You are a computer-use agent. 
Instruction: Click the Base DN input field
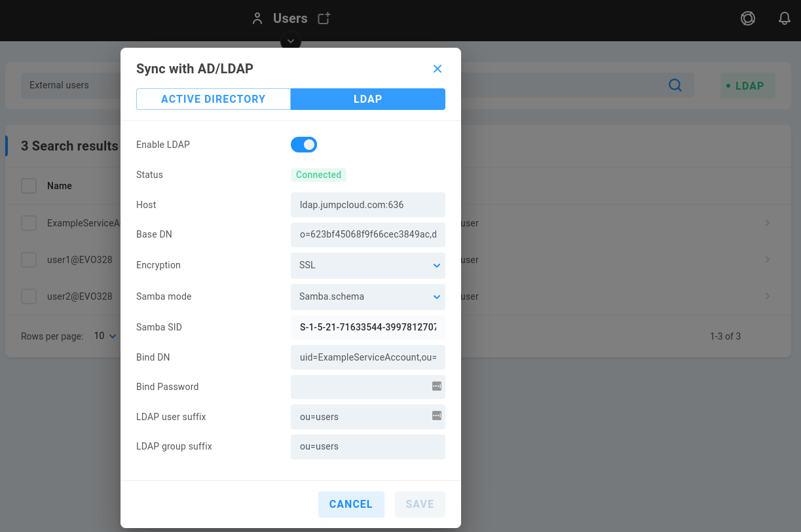tap(368, 234)
